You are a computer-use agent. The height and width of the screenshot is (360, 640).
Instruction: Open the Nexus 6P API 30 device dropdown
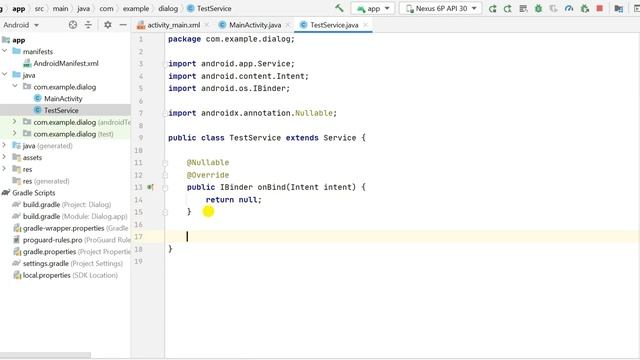tap(440, 8)
